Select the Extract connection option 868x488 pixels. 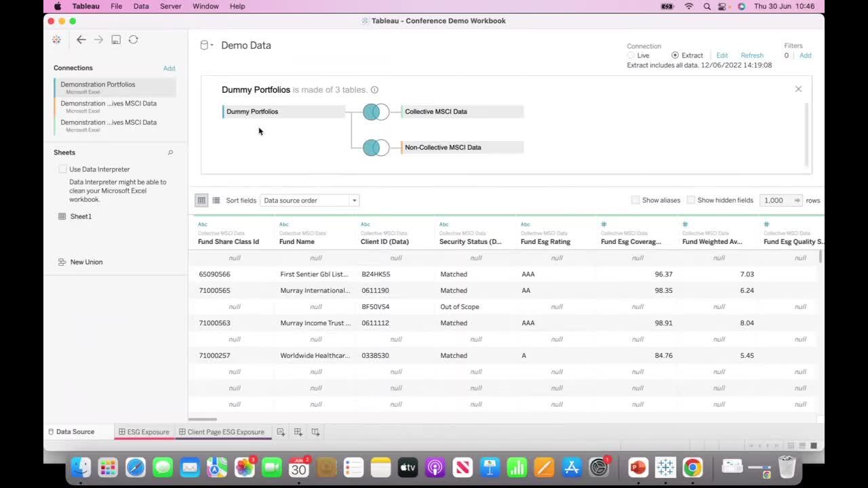click(675, 56)
